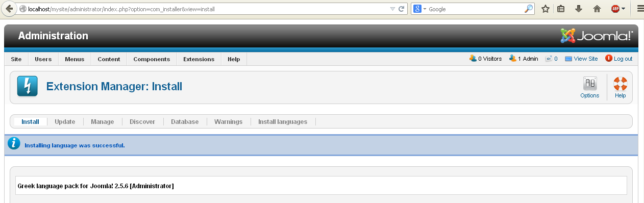Select the Install submenu tab
This screenshot has height=203, width=644.
pos(31,122)
